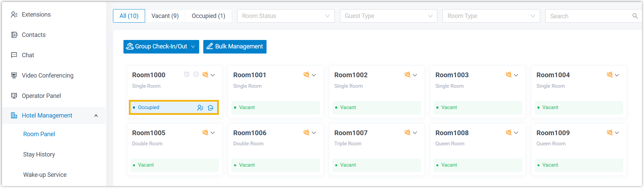Click the guest info icon in Room1000
The image size is (644, 188).
(x=200, y=108)
